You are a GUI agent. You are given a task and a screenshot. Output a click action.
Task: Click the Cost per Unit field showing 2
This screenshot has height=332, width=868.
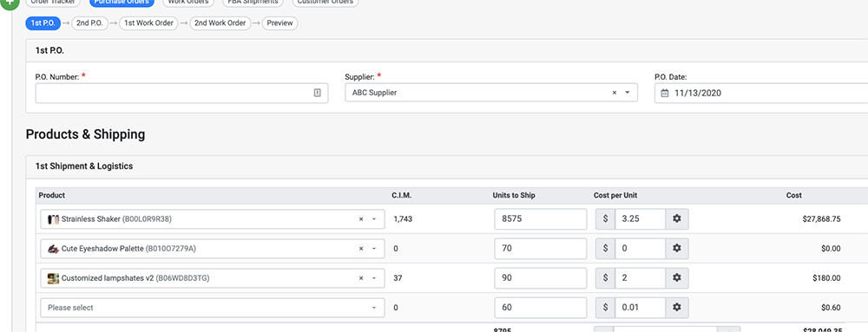coord(640,278)
